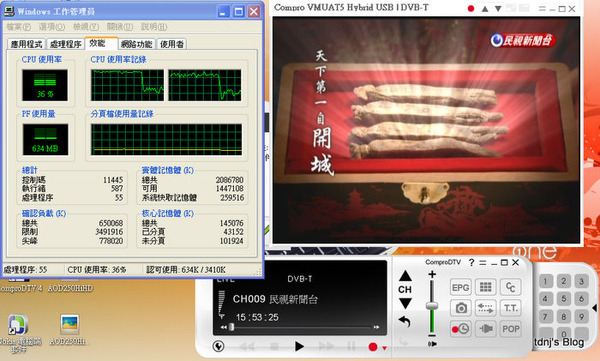This screenshot has width=600, height=361.
Task: Toggle closed captions with the CC button
Action: (x=510, y=287)
